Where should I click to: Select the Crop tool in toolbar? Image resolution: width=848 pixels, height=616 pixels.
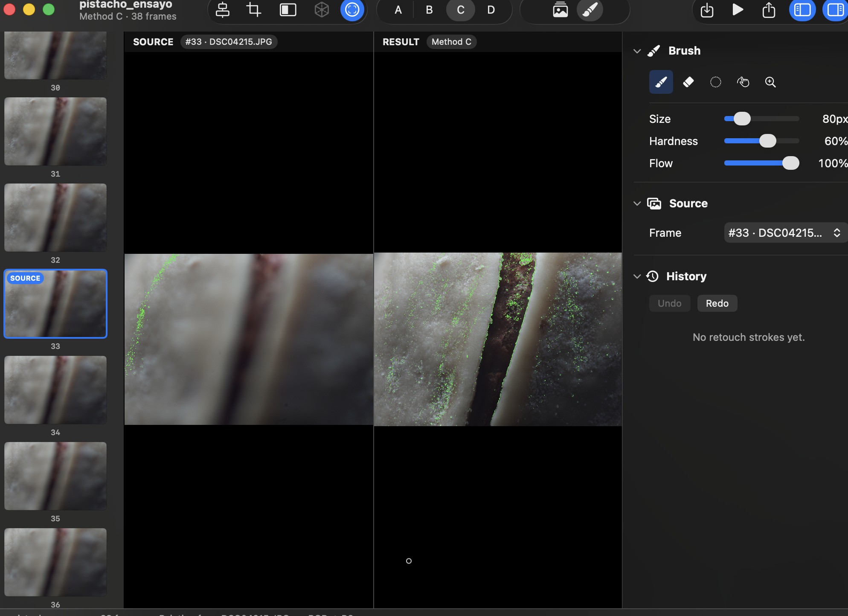pyautogui.click(x=254, y=10)
